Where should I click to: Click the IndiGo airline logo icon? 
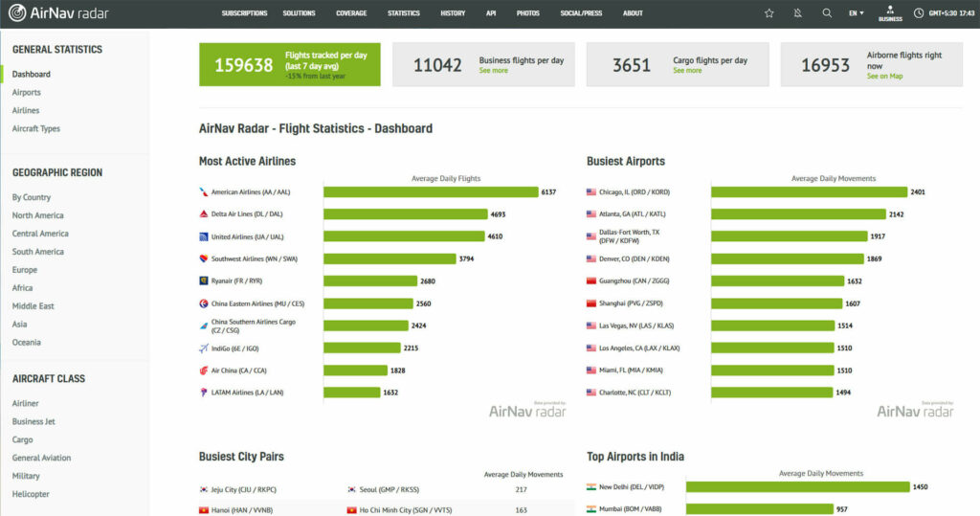coord(204,348)
